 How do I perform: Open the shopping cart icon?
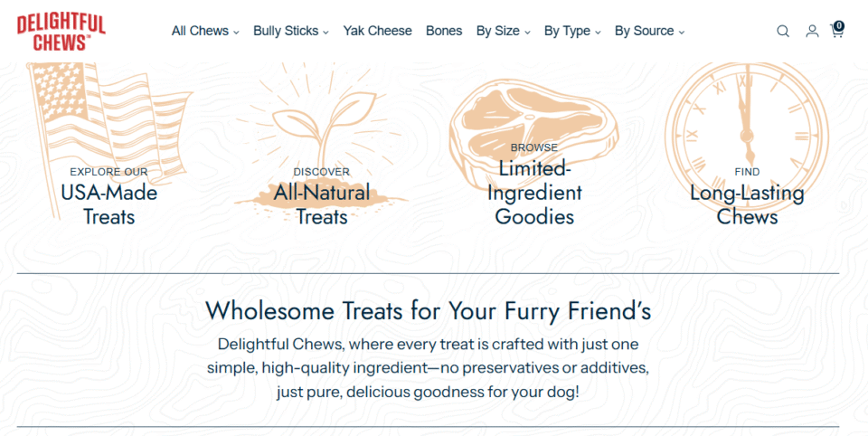click(836, 30)
